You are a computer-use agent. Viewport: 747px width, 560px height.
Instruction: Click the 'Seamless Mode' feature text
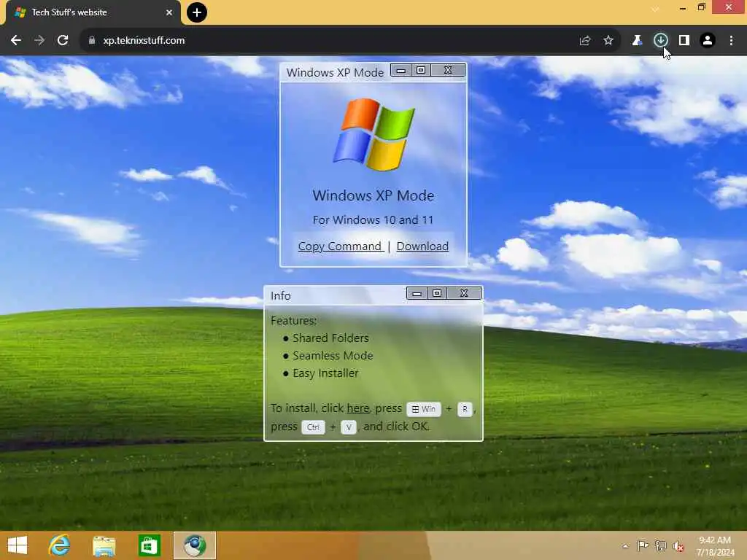(333, 356)
